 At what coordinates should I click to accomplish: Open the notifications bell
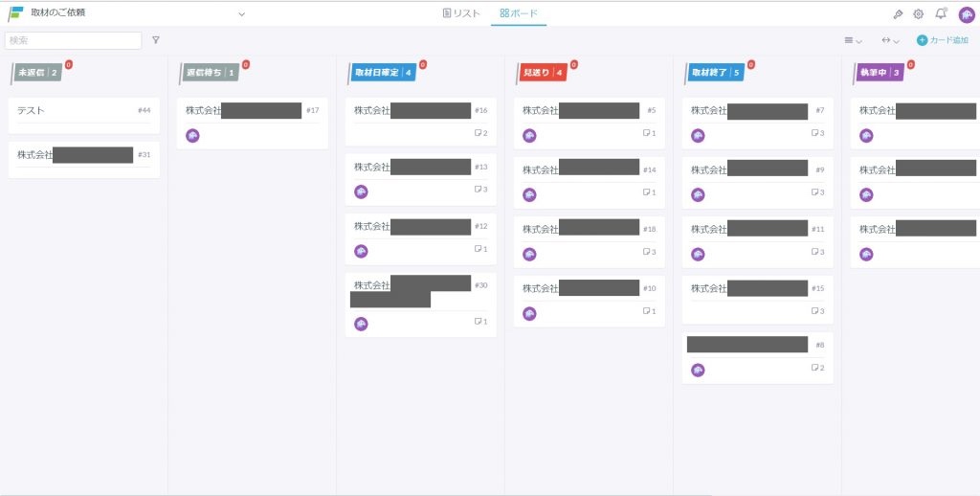pos(941,13)
